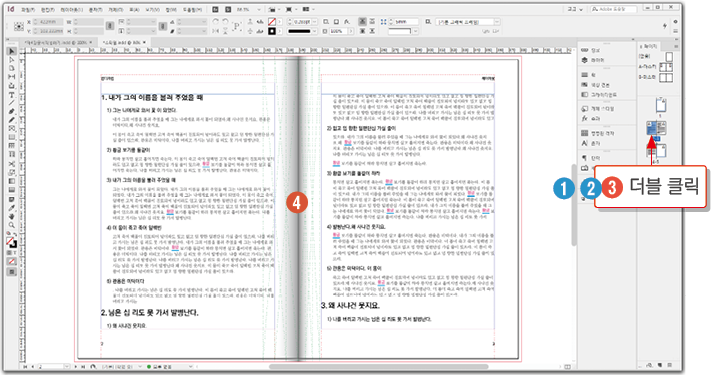
Task: Toggle constrain width and height proportions
Action: coord(109,26)
